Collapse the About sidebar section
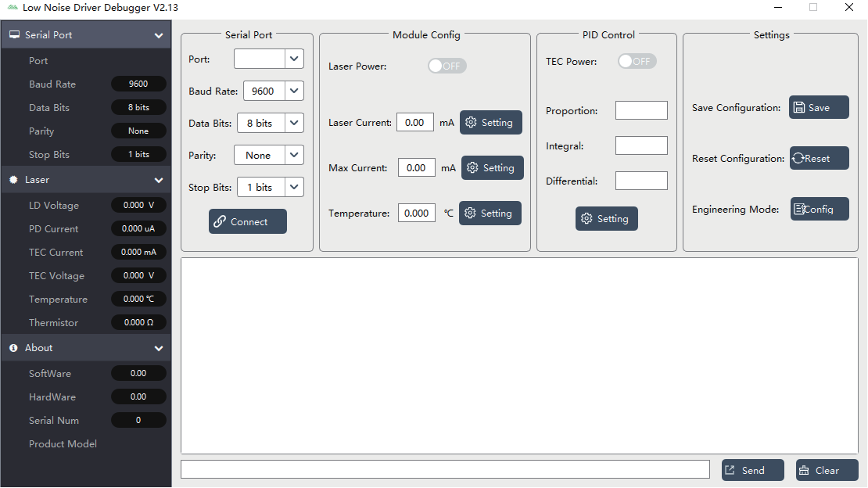The height and width of the screenshot is (488, 868). tap(159, 348)
